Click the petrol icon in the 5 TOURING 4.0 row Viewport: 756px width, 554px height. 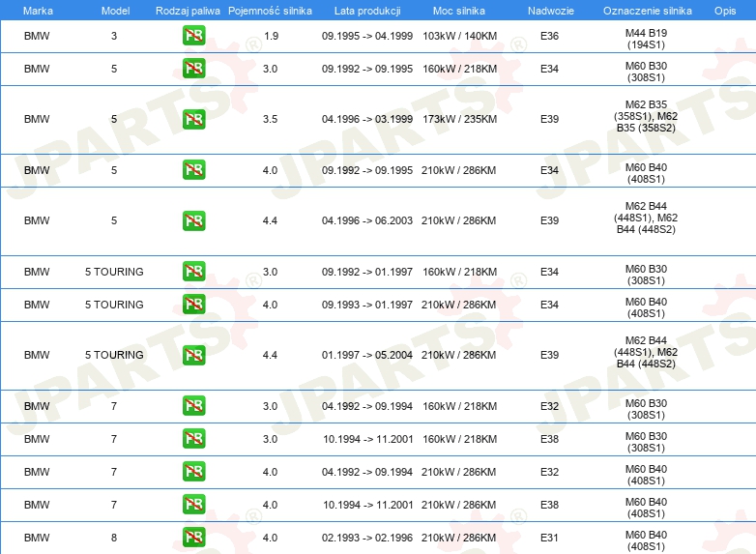pyautogui.click(x=193, y=305)
